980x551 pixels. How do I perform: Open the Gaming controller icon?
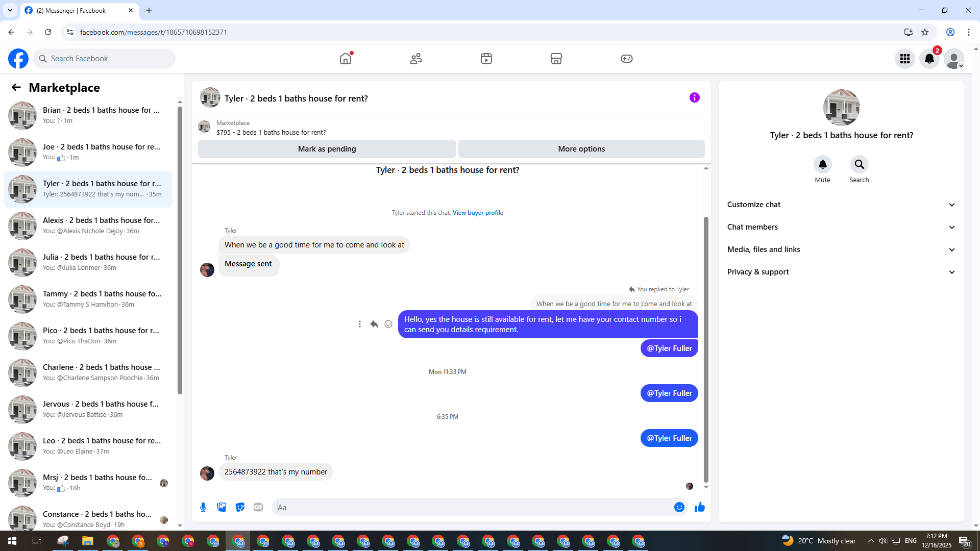click(x=627, y=59)
